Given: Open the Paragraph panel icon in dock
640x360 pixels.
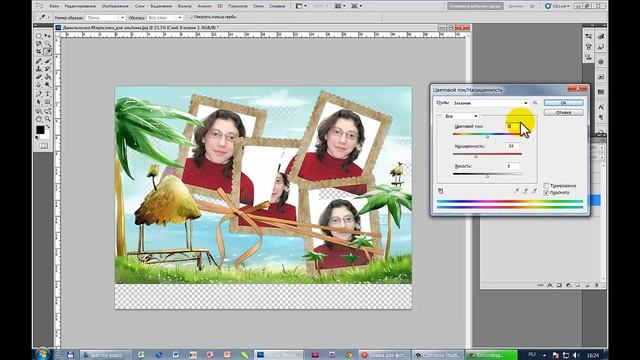Looking at the screenshot, I should click(x=601, y=117).
